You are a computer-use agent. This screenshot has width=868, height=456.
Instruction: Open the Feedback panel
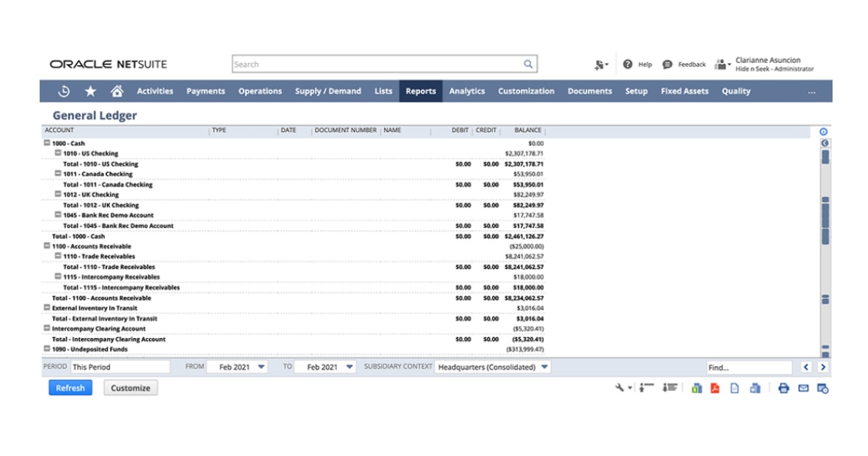pyautogui.click(x=684, y=64)
